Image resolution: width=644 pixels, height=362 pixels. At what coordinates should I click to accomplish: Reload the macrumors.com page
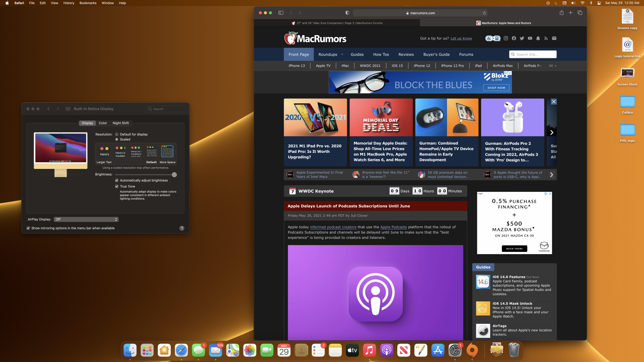[x=484, y=13]
